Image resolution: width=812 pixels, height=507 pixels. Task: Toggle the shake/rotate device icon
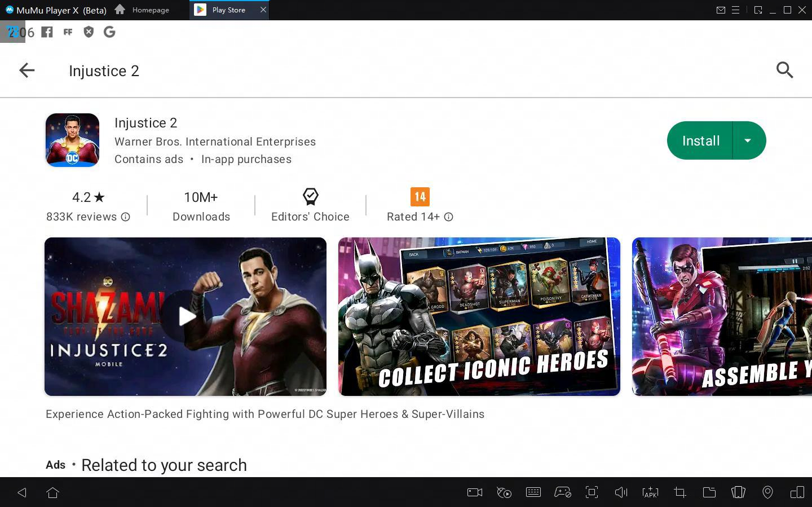tap(738, 492)
